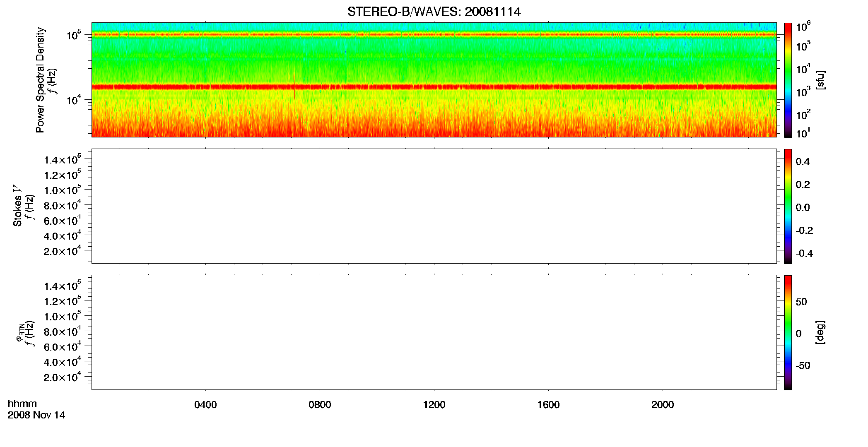
Task: Select the 0400 time axis label
Action: (205, 405)
